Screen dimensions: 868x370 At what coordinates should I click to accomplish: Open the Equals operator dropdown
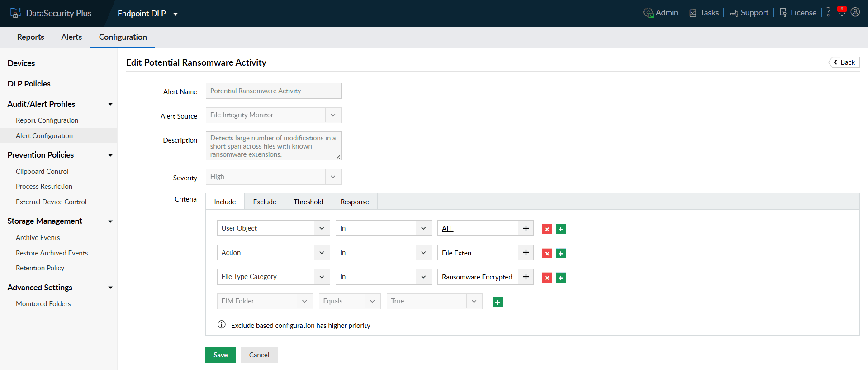[x=350, y=301]
